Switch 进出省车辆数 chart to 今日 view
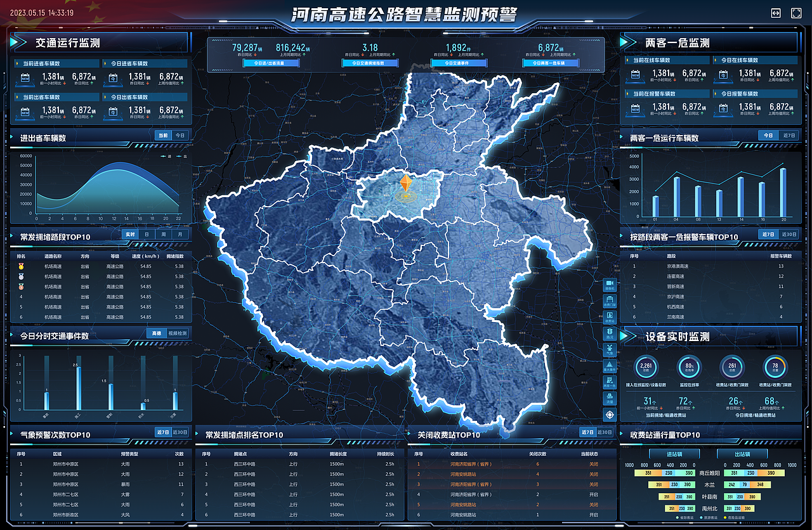This screenshot has width=812, height=530. click(x=180, y=135)
